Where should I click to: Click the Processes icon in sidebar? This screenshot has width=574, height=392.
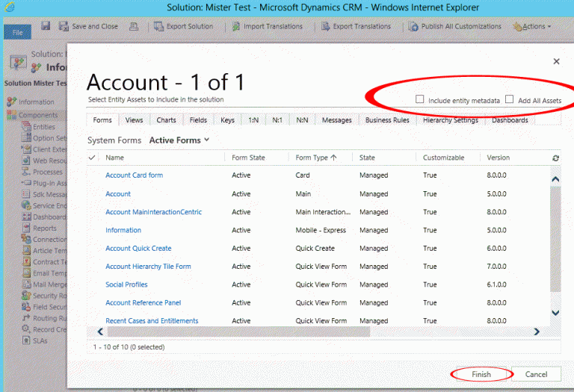(26, 172)
